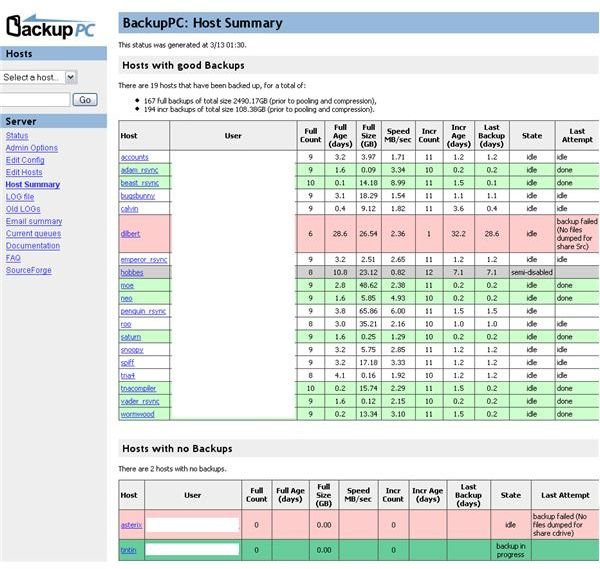Image resolution: width=600 pixels, height=569 pixels.
Task: Open host tnacompiler
Action: pyautogui.click(x=138, y=388)
